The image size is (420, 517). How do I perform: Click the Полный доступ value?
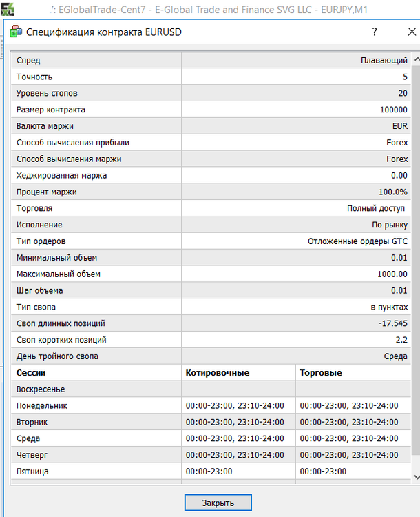tap(376, 208)
